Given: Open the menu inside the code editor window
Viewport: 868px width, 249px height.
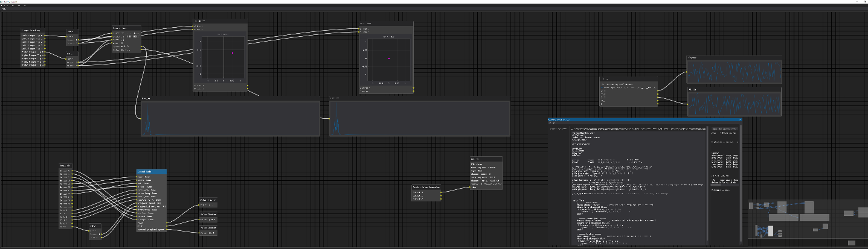Looking at the screenshot, I should pos(552,124).
